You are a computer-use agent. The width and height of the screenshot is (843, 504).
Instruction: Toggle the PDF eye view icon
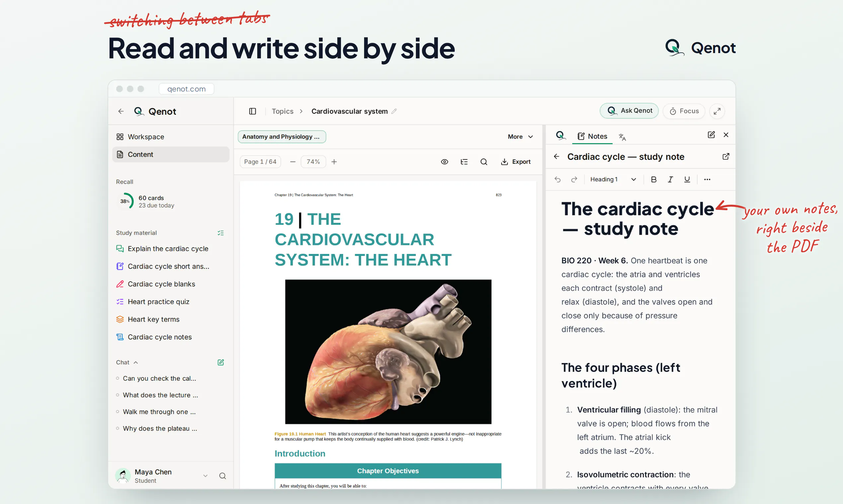pos(444,162)
